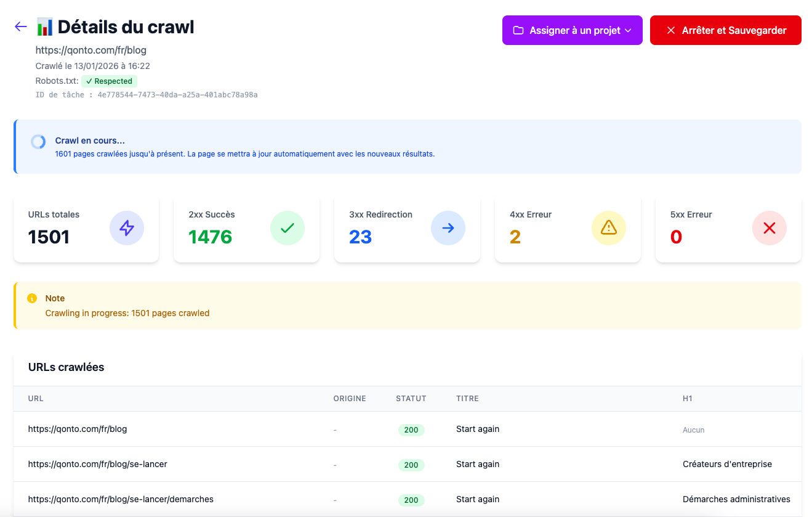Open the https://qonto.com/fr/blog URL in the table
812x517 pixels.
(x=78, y=429)
